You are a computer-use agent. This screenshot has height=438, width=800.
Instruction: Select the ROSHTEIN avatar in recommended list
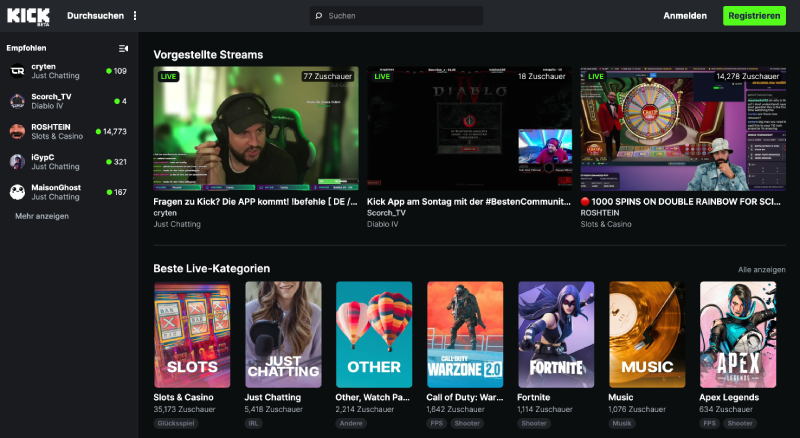(x=17, y=131)
